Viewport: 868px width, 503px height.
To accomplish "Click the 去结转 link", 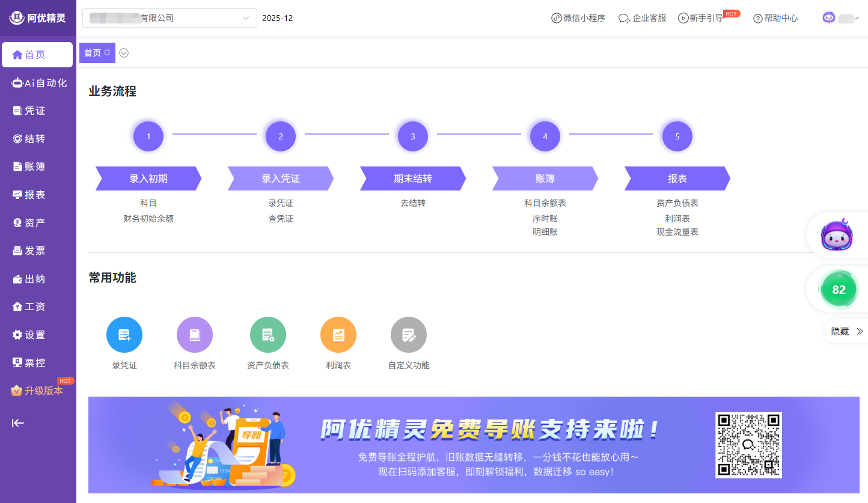I will [413, 203].
